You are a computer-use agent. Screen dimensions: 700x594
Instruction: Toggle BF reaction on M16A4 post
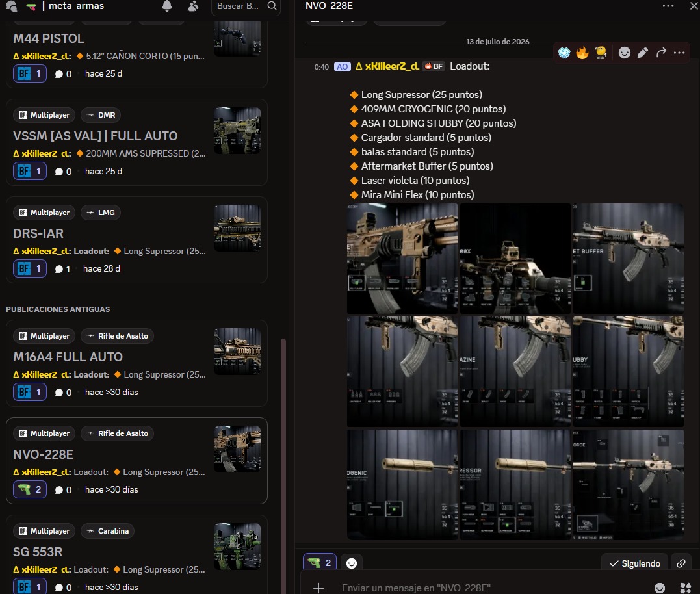pos(30,392)
